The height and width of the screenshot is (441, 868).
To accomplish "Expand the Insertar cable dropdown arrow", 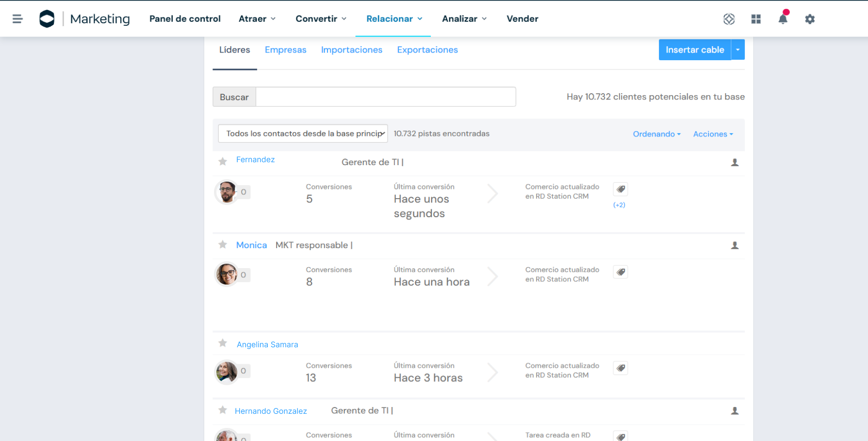I will pyautogui.click(x=737, y=50).
